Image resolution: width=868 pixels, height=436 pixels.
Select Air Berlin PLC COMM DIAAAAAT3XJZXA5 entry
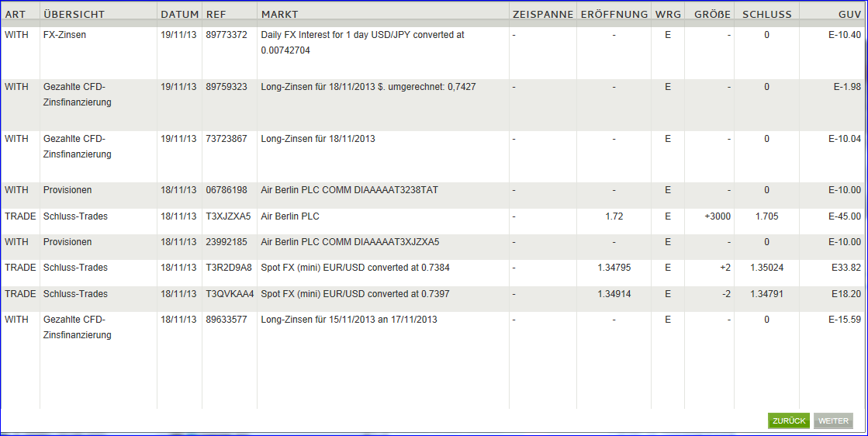click(x=350, y=242)
